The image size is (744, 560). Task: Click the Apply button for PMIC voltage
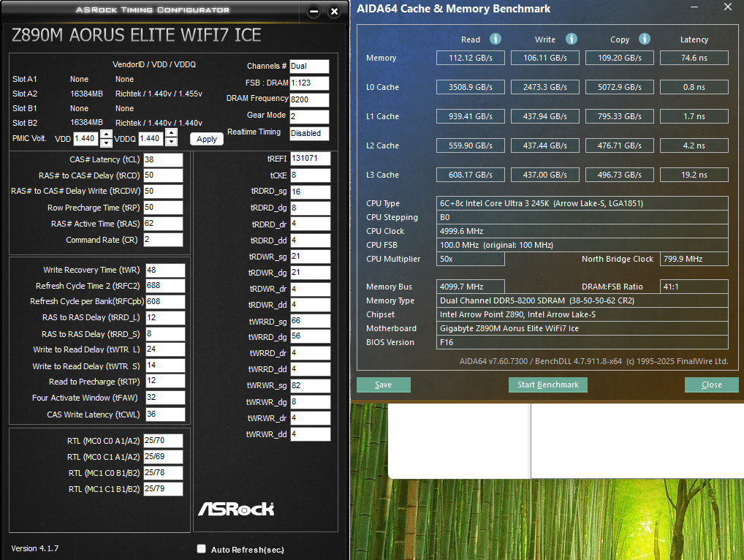(x=207, y=139)
